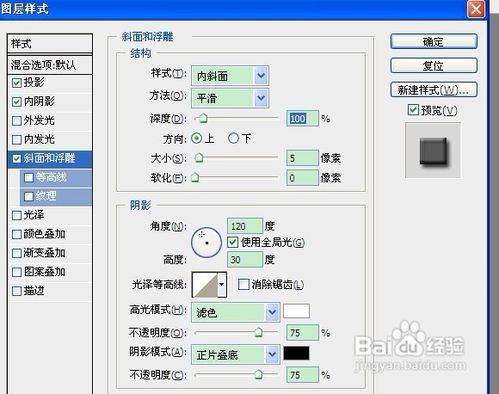Click the 新建样式 button
This screenshot has width=499, height=394.
pyautogui.click(x=434, y=90)
